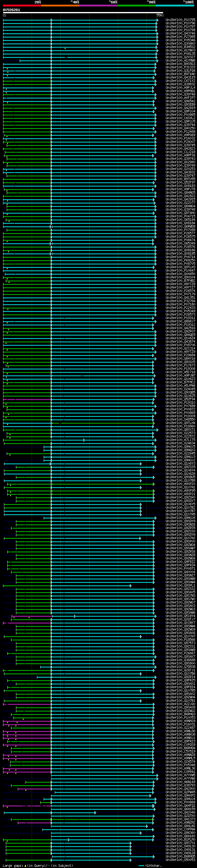Select the UniRef100_P17673 label
Image resolution: width=197 pixels, height=868 pixels.
[180, 365]
